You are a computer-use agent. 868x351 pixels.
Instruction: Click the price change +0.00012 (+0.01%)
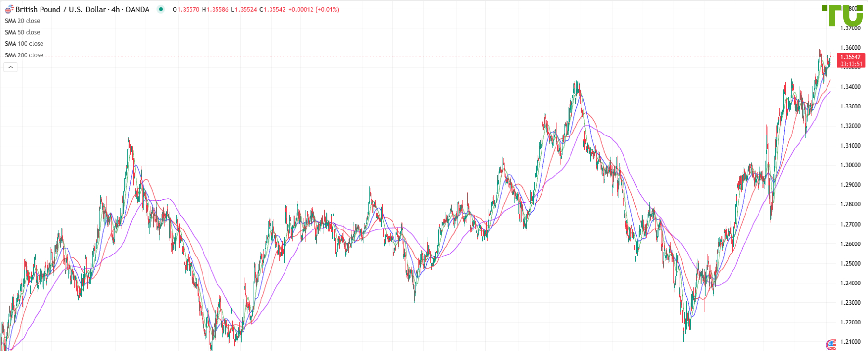(313, 10)
